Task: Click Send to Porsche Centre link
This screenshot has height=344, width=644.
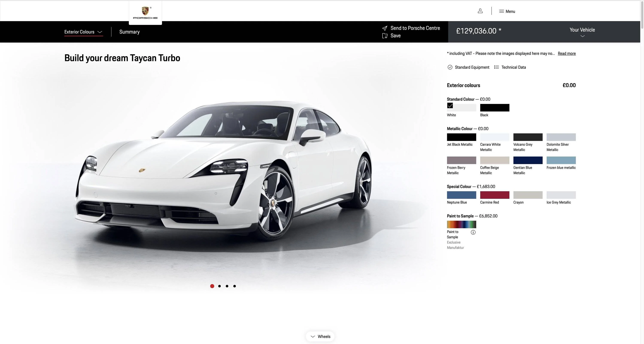Action: [x=415, y=28]
